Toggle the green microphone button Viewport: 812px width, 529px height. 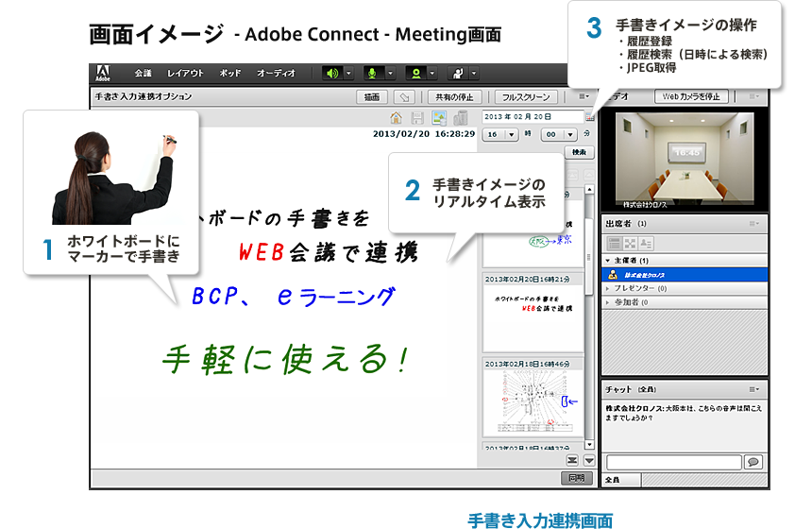[x=372, y=74]
